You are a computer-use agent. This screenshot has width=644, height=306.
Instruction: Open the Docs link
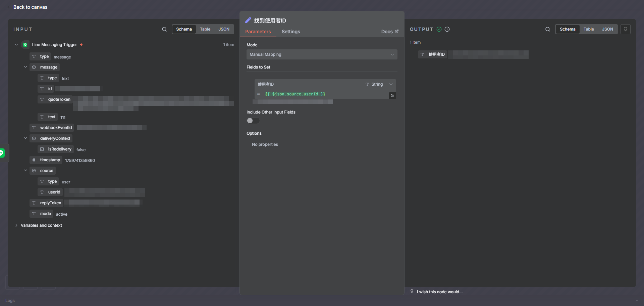pyautogui.click(x=390, y=32)
